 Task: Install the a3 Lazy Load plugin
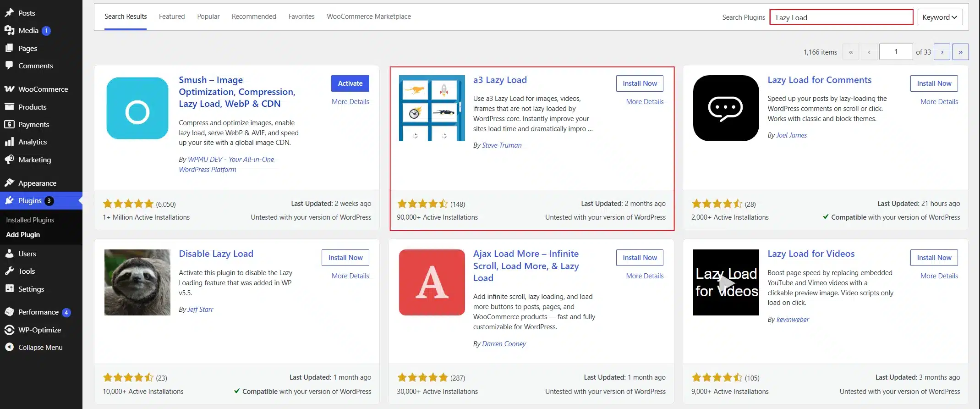(640, 83)
